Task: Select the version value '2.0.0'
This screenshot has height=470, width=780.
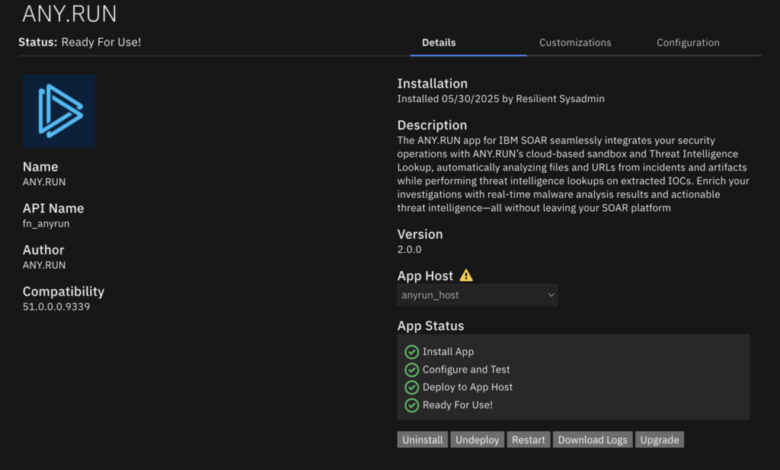Action: (409, 250)
